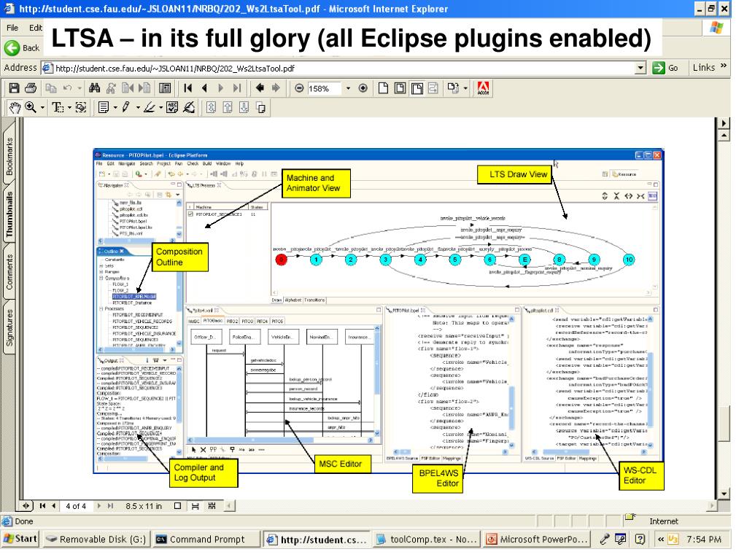Open the rotate view dropdown arrow
The height and width of the screenshot is (560, 747).
click(465, 88)
